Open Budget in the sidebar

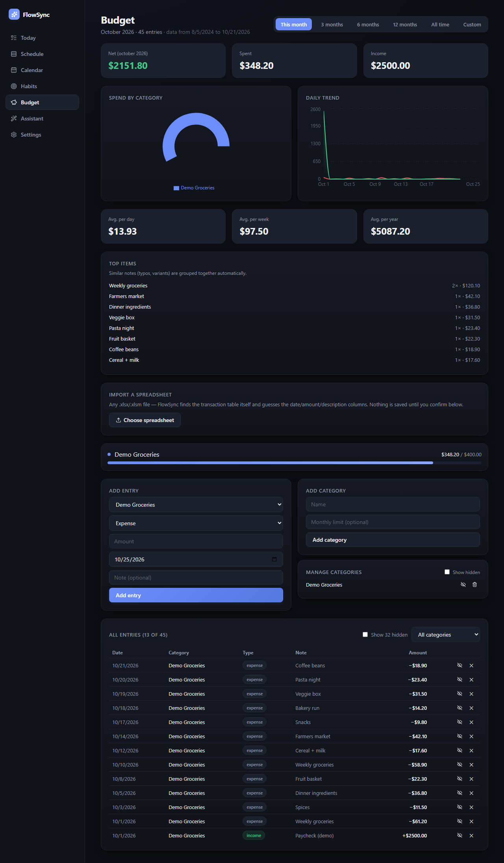point(42,102)
